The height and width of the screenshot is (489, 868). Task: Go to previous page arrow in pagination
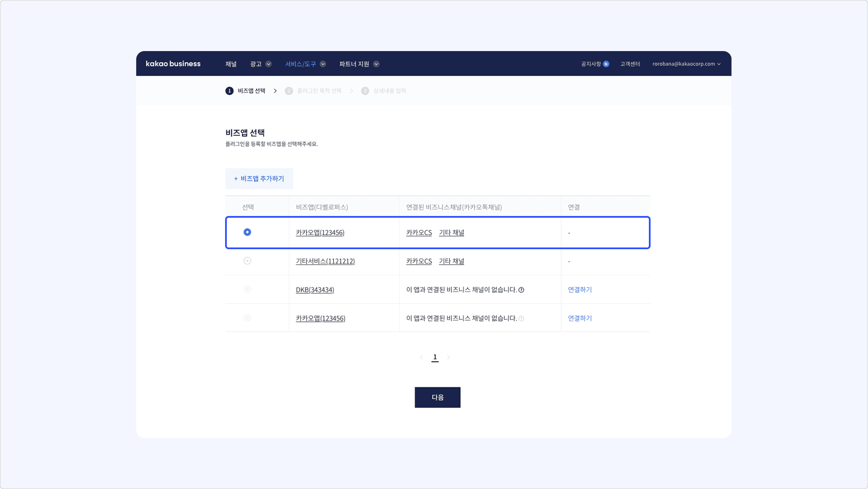pyautogui.click(x=421, y=357)
